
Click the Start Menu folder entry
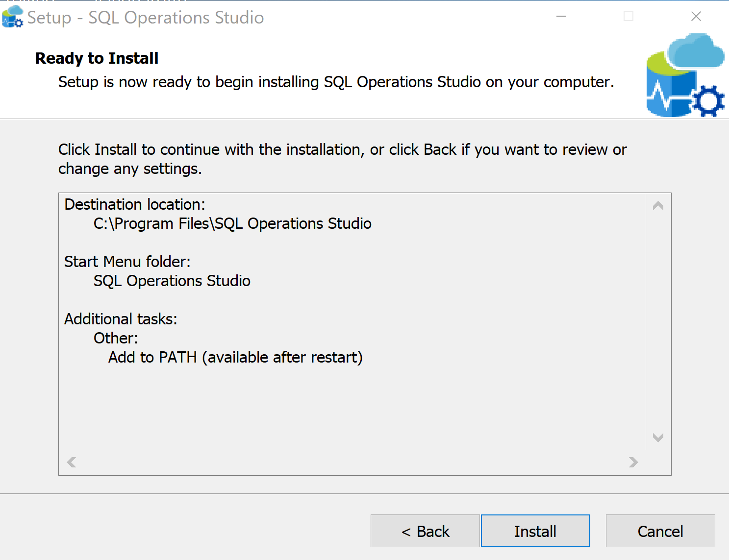pos(172,281)
